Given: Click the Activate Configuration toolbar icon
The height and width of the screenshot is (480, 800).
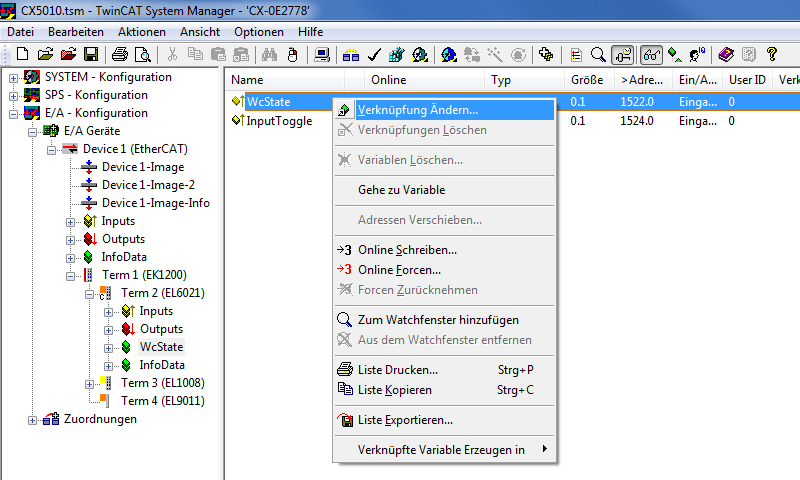Looking at the screenshot, I should click(396, 54).
